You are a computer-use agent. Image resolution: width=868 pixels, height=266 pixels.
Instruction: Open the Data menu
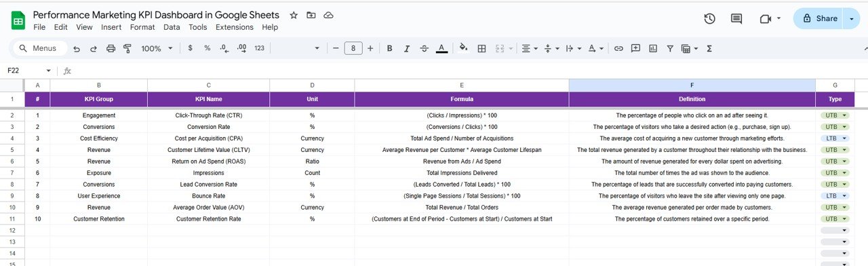(x=172, y=27)
